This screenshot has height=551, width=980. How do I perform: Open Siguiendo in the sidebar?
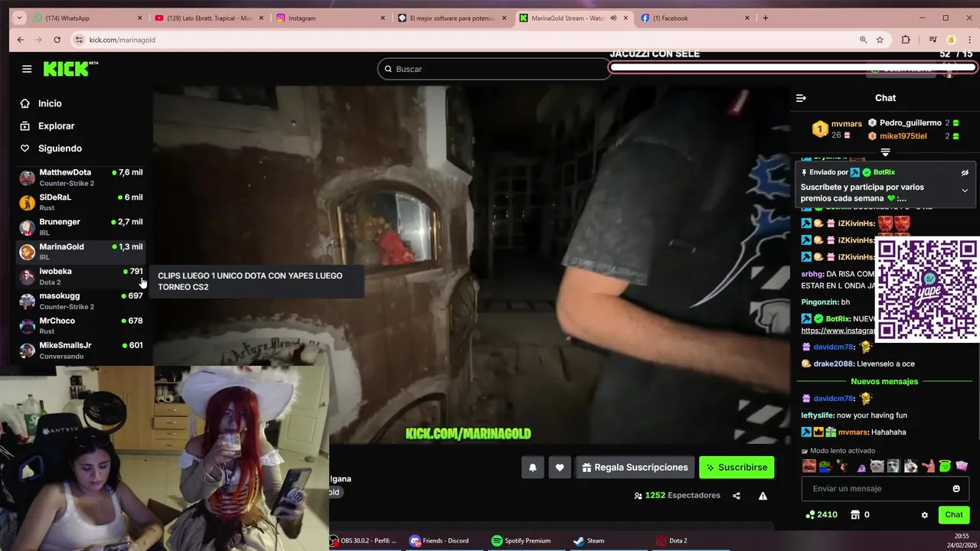click(60, 148)
